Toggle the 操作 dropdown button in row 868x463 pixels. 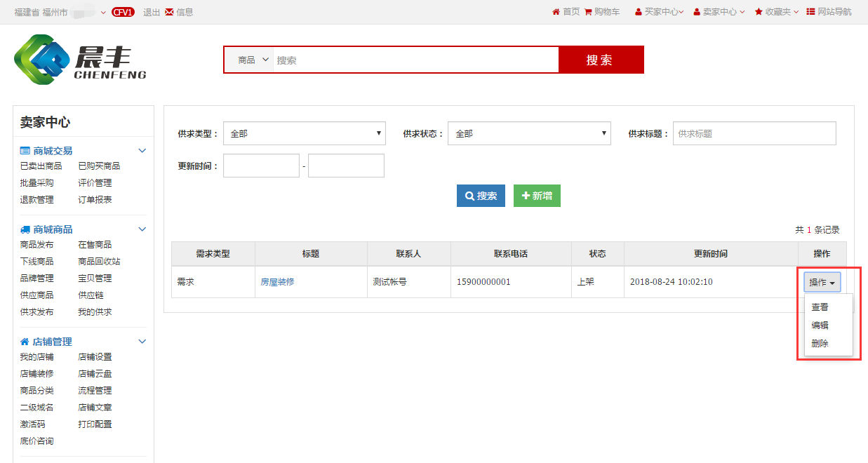click(822, 282)
